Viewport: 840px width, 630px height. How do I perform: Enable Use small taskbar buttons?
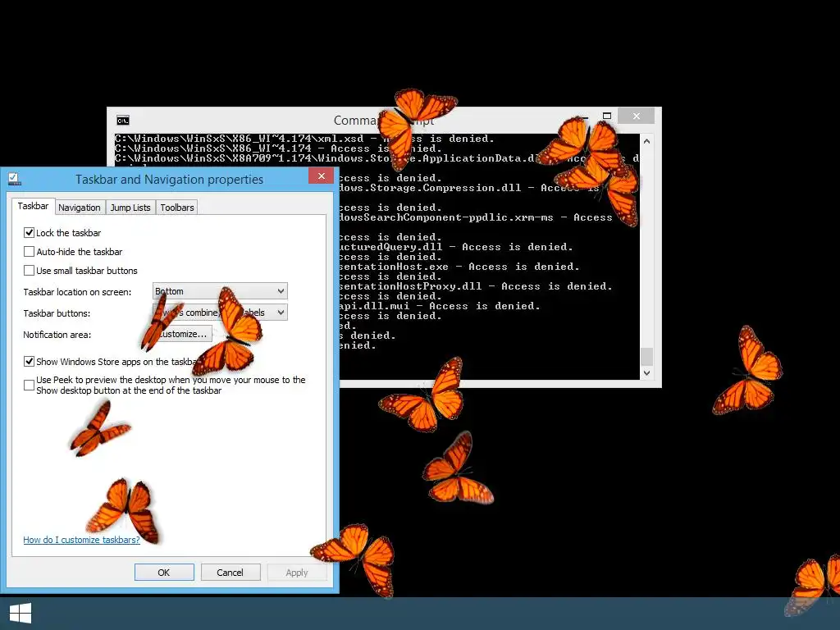pos(29,270)
